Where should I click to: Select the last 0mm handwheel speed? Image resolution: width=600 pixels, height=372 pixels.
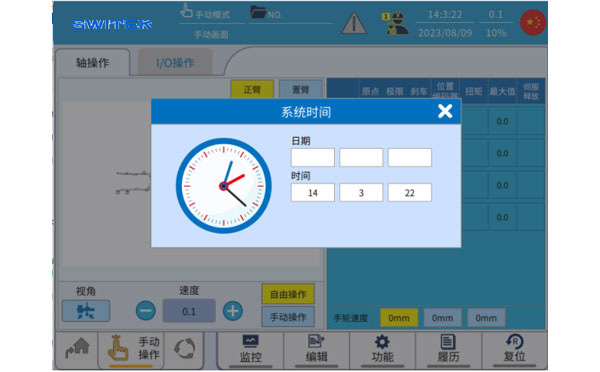pos(486,318)
